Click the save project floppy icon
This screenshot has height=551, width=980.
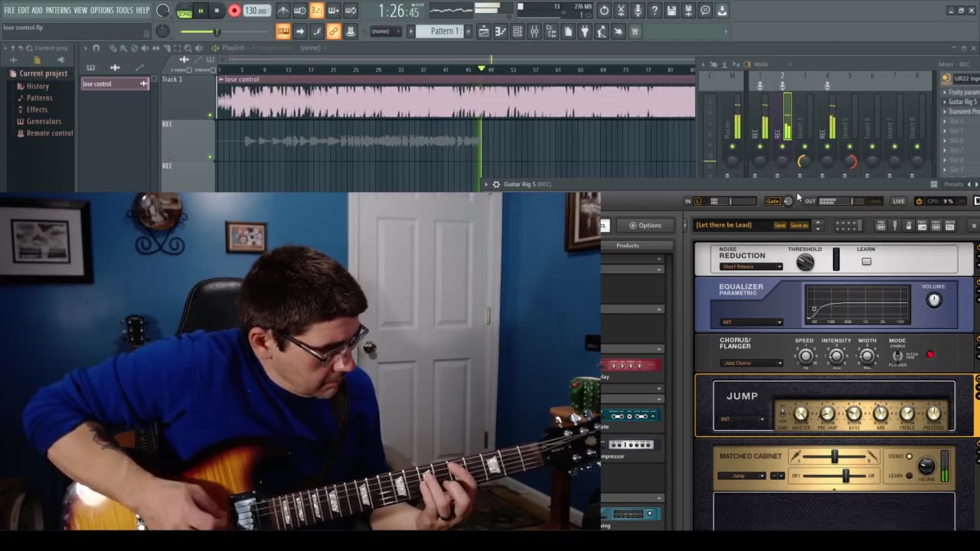(671, 11)
